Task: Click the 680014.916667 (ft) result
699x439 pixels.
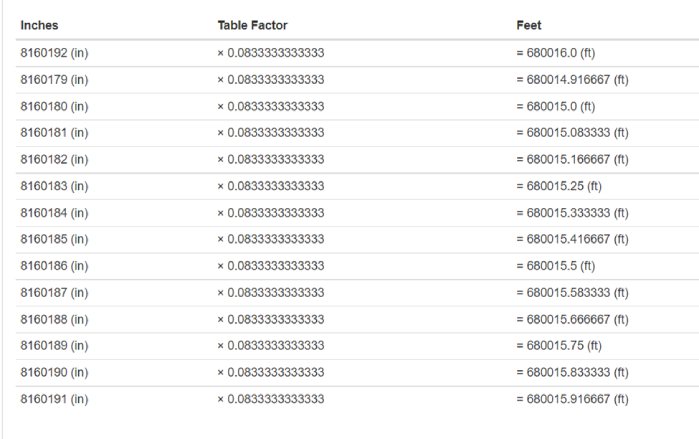Action: click(572, 80)
